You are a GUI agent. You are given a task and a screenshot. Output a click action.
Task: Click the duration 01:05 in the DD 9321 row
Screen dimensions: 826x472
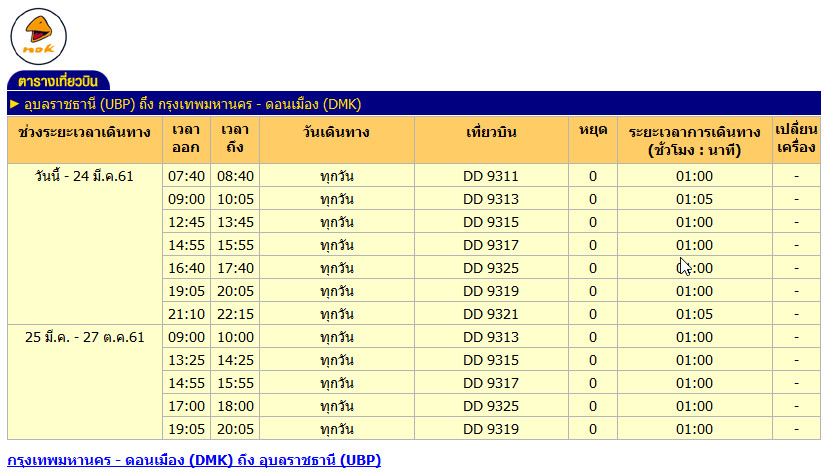tap(694, 314)
